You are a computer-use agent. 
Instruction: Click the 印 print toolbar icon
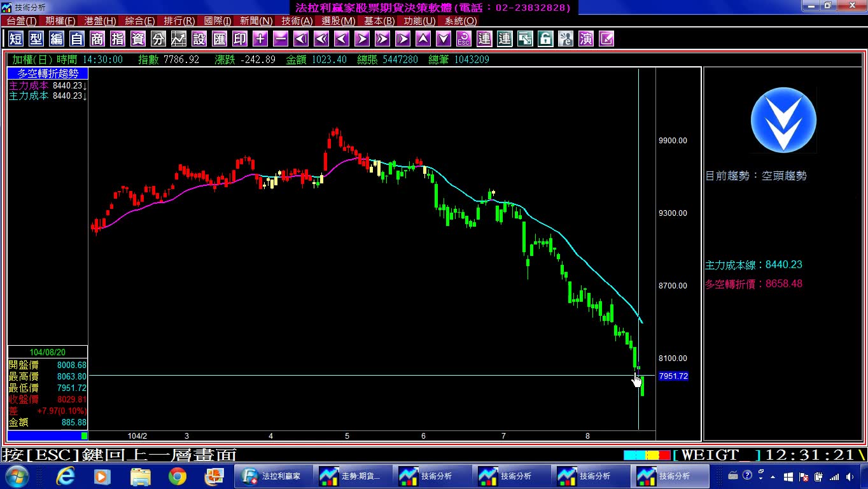pyautogui.click(x=240, y=39)
